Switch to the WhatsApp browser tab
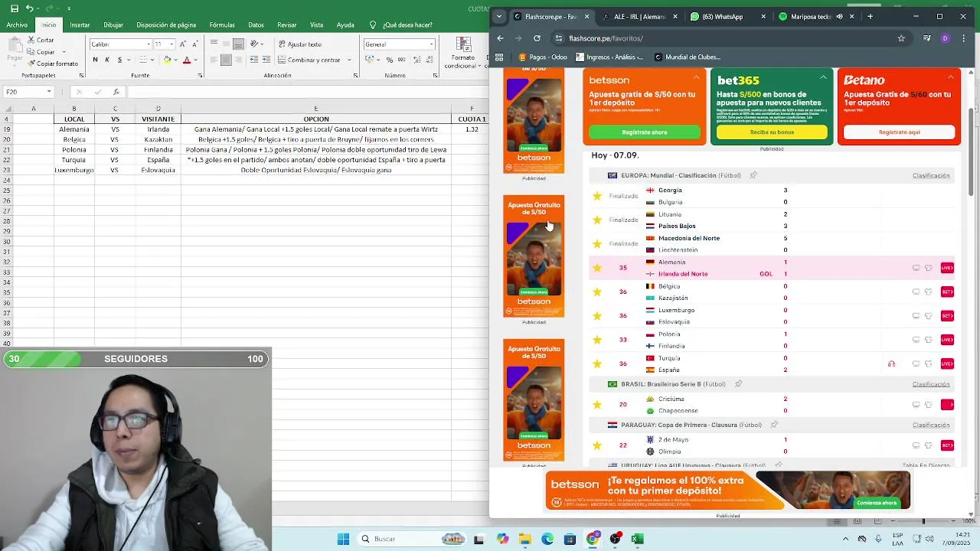The height and width of the screenshot is (551, 980). point(727,16)
